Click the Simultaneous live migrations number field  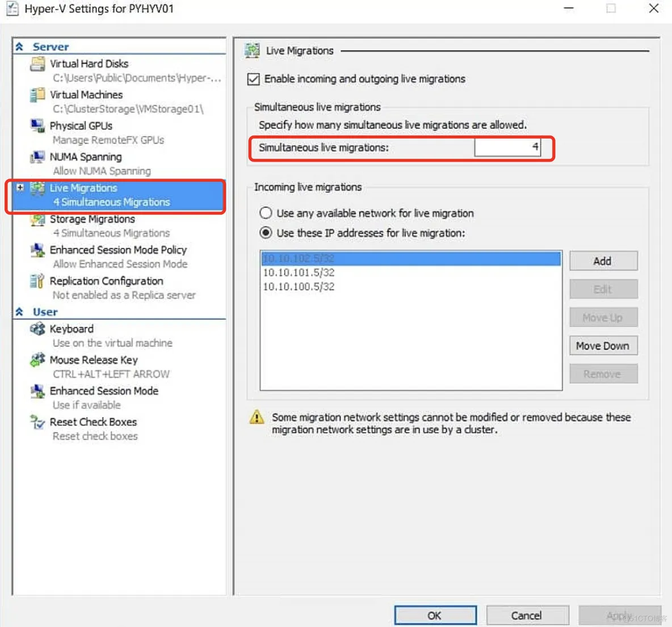click(507, 148)
